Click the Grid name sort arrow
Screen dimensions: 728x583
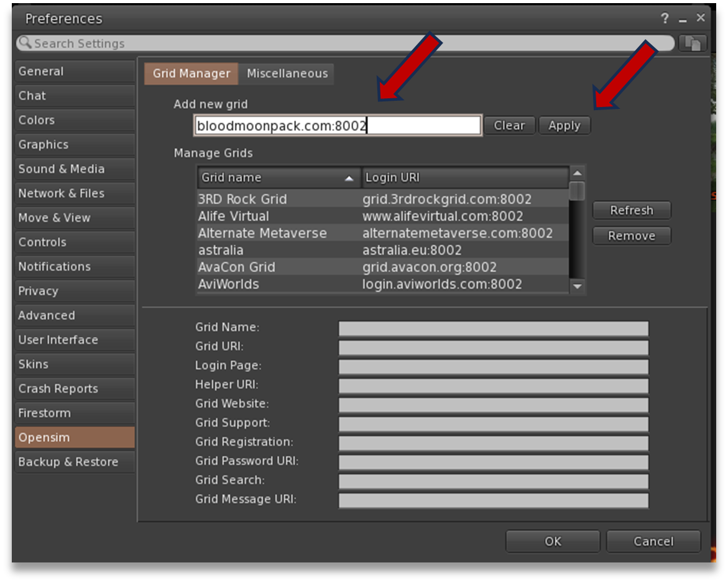click(349, 178)
